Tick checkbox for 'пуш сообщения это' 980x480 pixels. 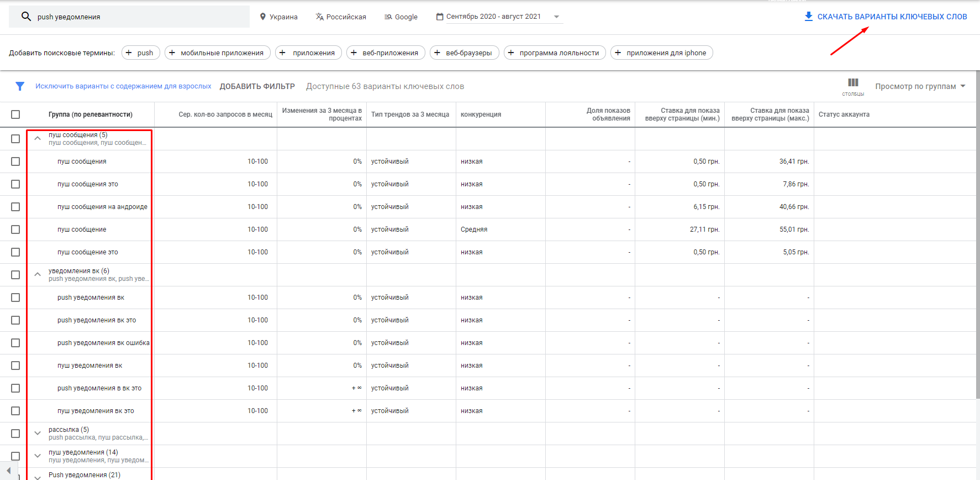pyautogui.click(x=15, y=184)
